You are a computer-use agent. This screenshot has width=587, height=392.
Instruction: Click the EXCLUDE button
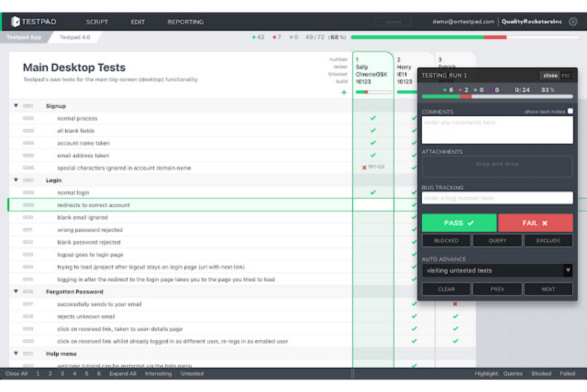pos(548,240)
